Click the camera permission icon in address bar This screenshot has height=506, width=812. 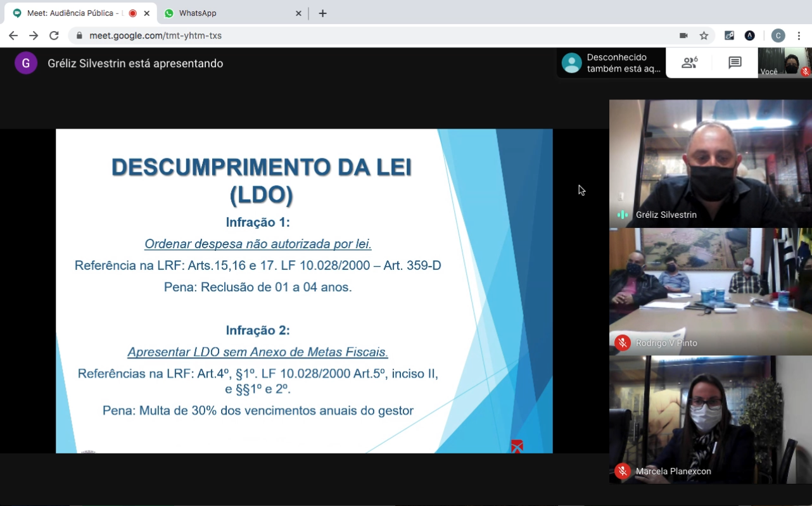click(683, 35)
